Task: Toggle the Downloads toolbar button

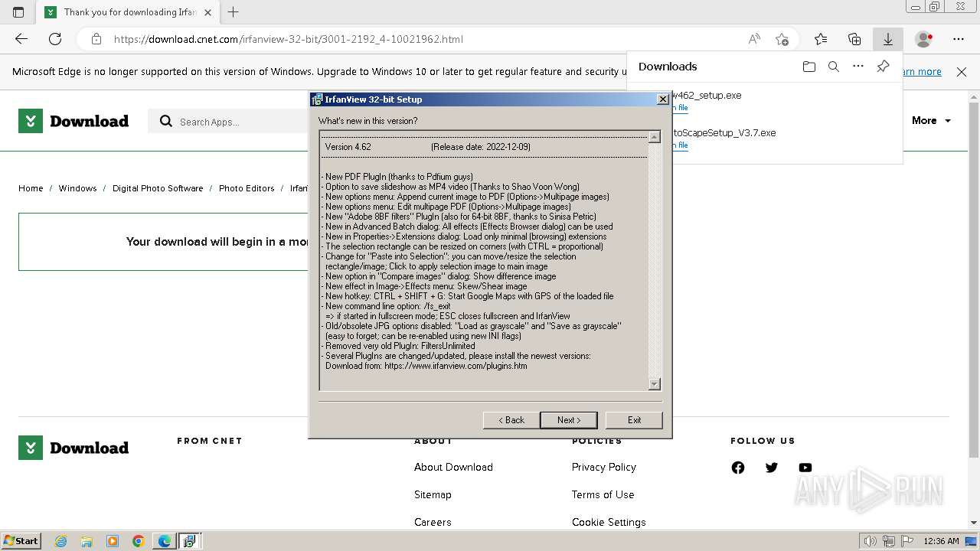Action: tap(888, 39)
